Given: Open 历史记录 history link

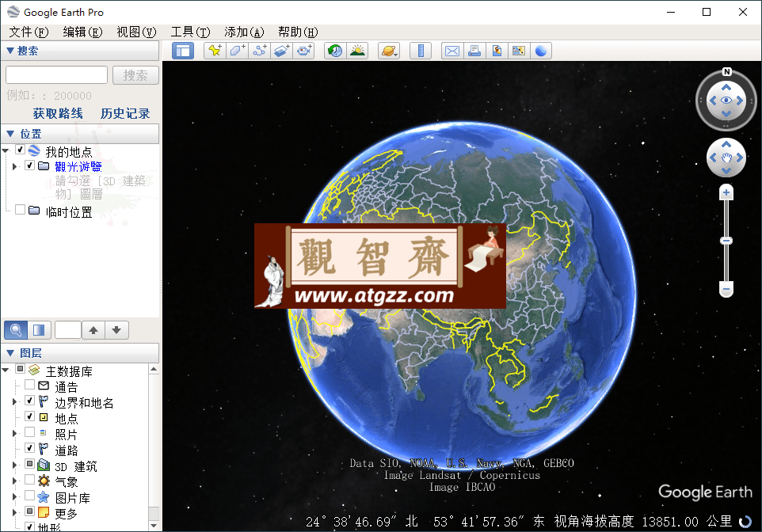Looking at the screenshot, I should 125,113.
